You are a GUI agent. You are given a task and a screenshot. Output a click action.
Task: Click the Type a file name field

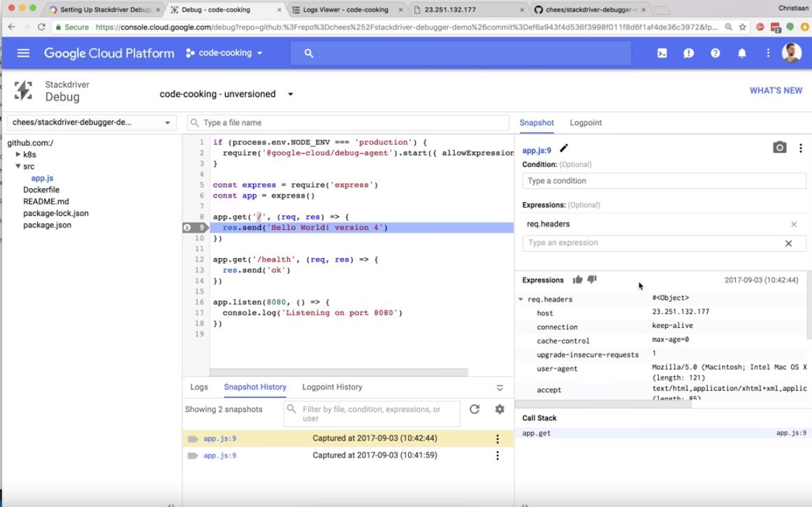pos(348,123)
